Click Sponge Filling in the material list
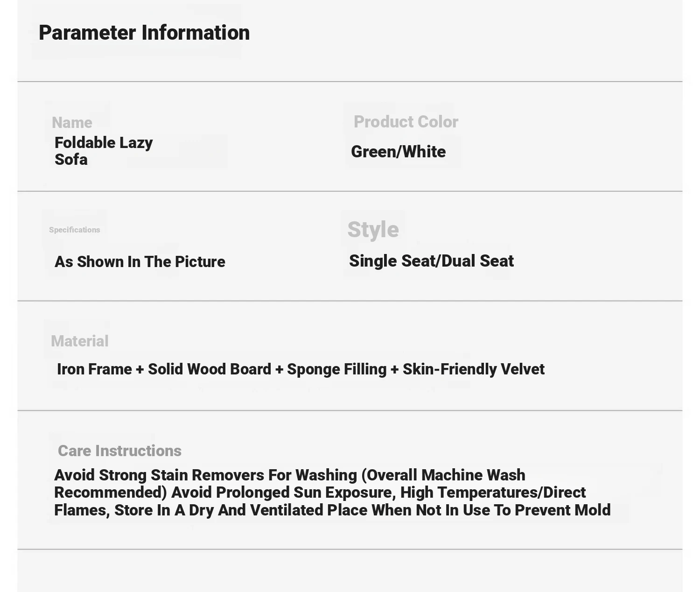 [x=336, y=369]
